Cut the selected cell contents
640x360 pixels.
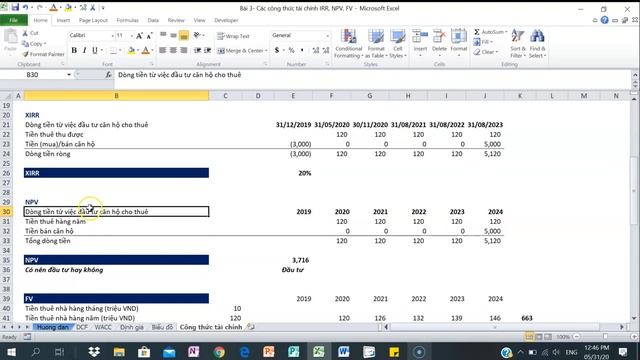(x=31, y=33)
